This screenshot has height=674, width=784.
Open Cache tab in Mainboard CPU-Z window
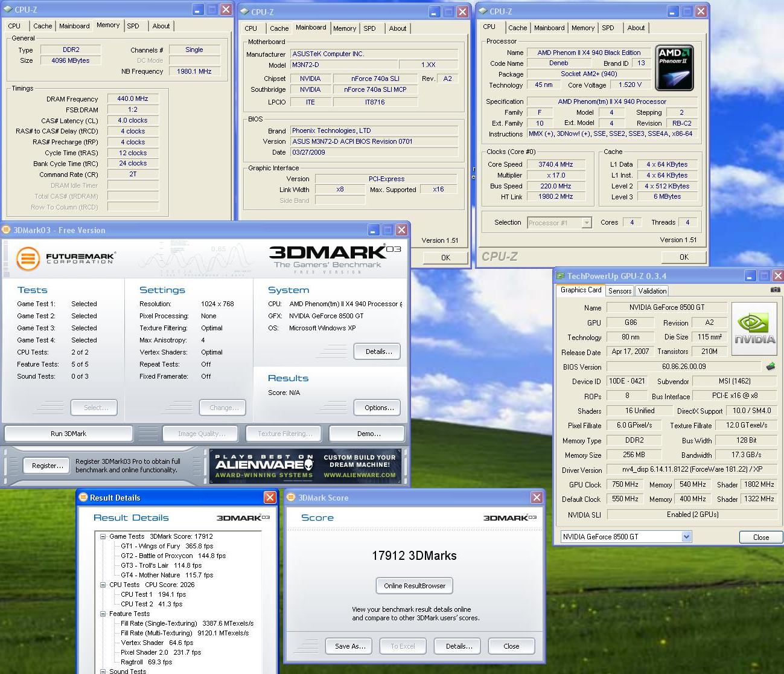coord(279,28)
